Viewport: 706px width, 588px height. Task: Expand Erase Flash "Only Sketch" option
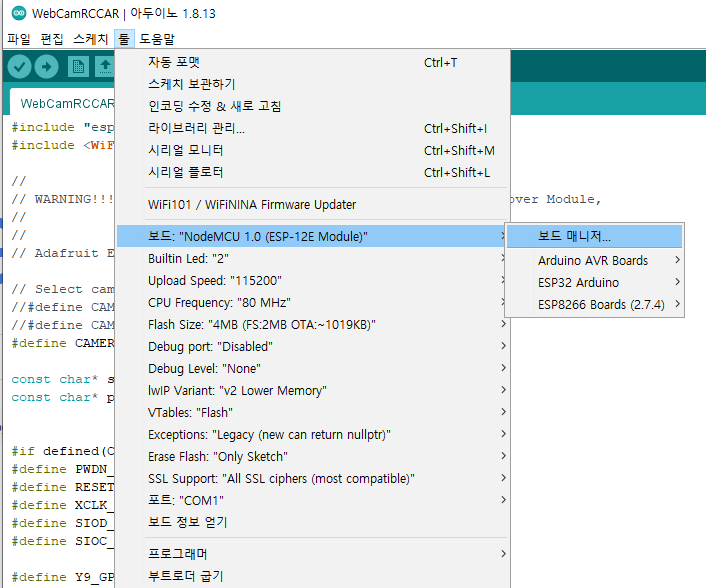(313, 457)
